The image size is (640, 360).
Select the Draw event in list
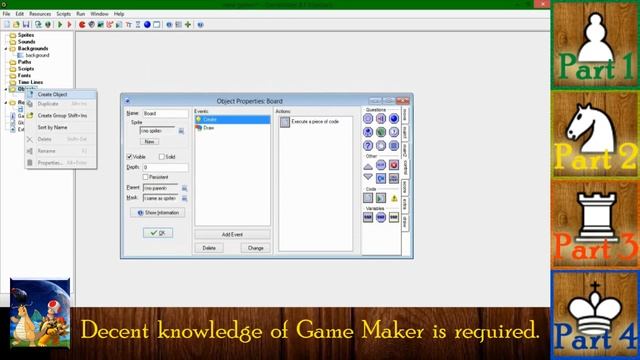pos(232,128)
